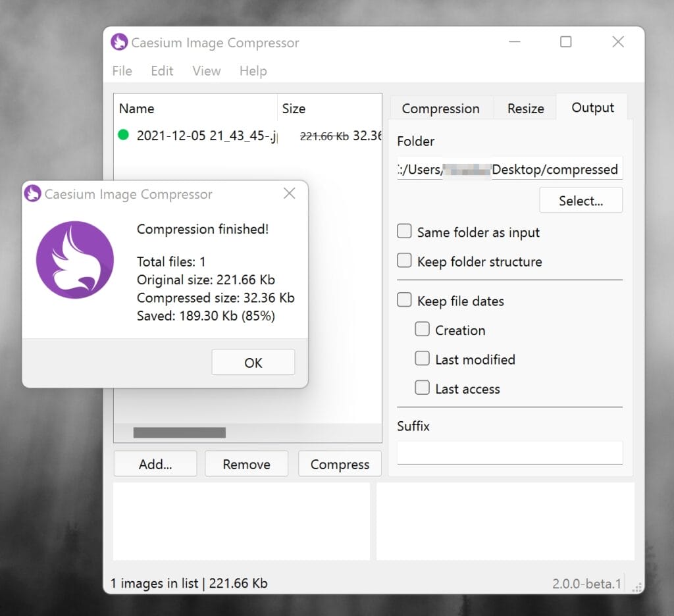Click the Select... folder button

click(x=581, y=200)
